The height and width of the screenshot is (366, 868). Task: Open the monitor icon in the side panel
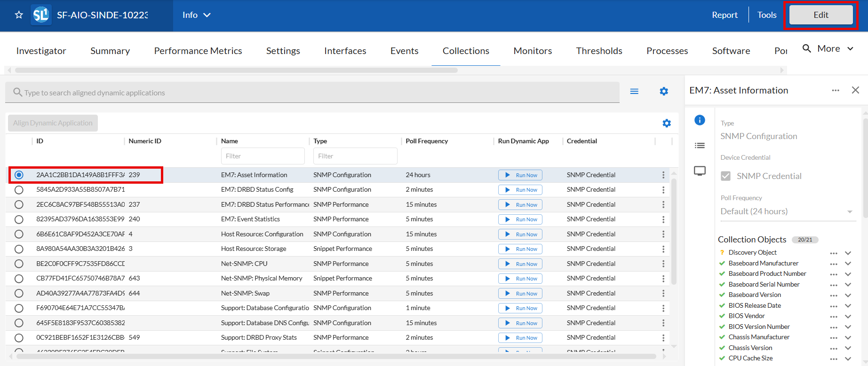[700, 171]
